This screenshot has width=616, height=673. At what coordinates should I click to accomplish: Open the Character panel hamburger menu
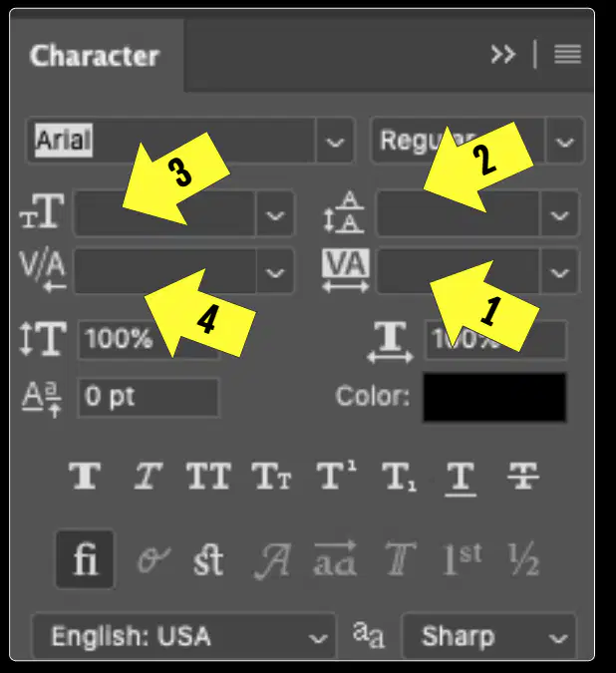[x=567, y=55]
